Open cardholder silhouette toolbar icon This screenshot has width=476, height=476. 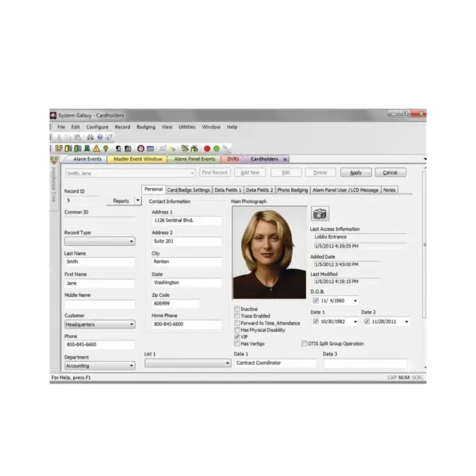[118, 148]
